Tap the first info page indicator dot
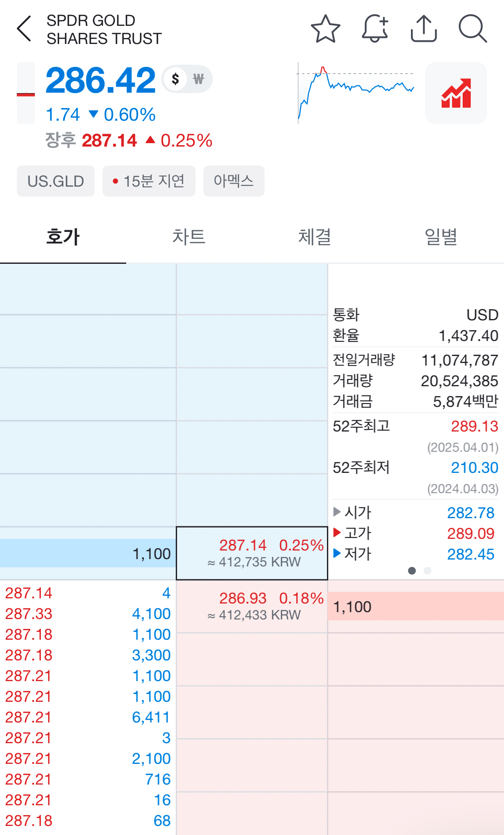504x835 pixels. coord(412,571)
